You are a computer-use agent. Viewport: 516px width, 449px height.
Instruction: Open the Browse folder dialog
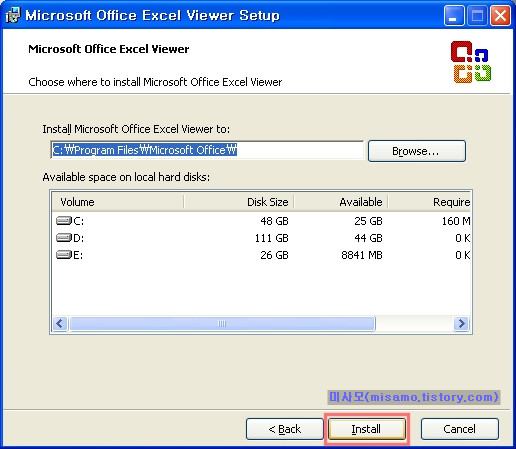pyautogui.click(x=417, y=151)
